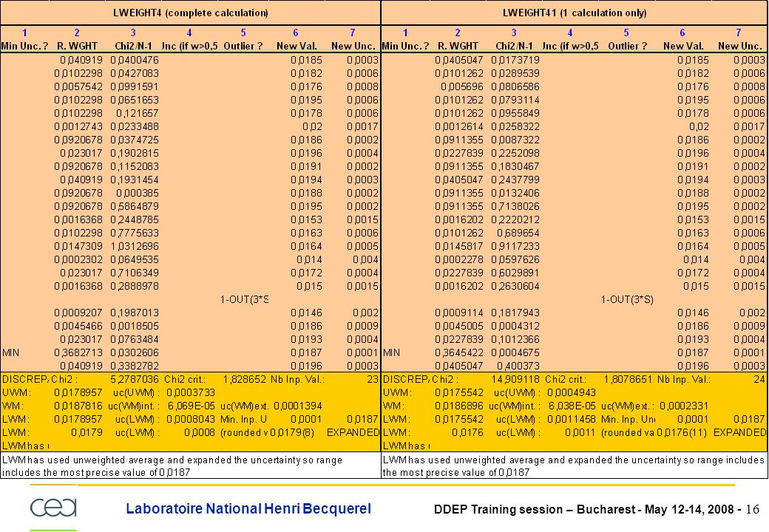Click EXPANDED label in LWEIGHT4 summary

[353, 432]
